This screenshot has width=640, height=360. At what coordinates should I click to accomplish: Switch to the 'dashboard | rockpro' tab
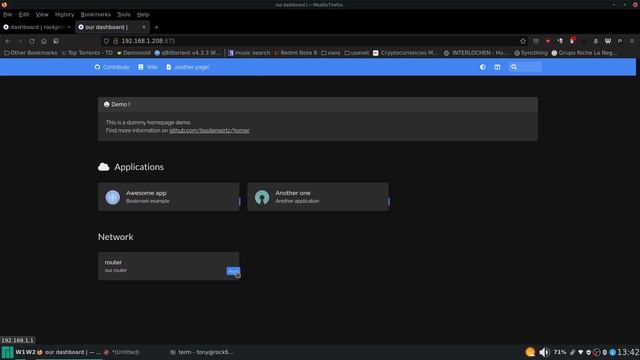(x=37, y=27)
